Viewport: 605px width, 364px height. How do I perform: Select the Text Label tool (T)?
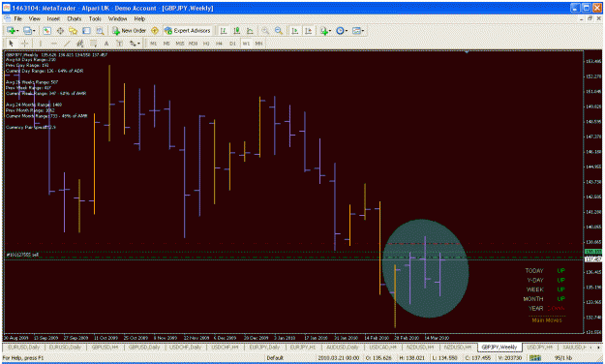tap(120, 44)
